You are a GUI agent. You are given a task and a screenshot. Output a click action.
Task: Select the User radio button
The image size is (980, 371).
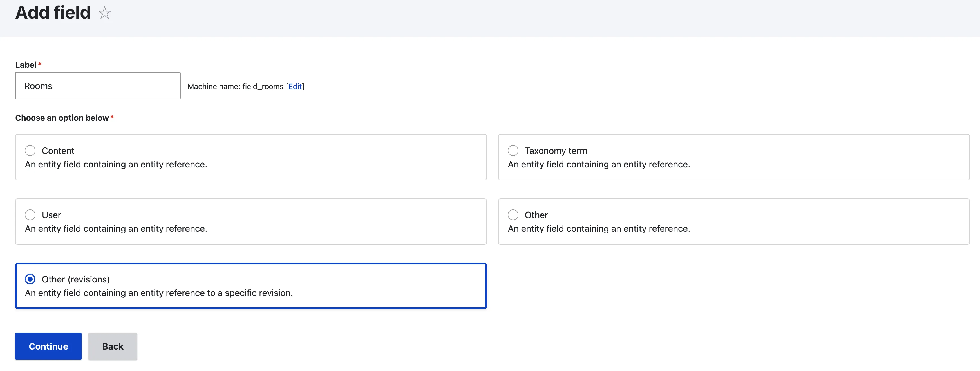[30, 215]
